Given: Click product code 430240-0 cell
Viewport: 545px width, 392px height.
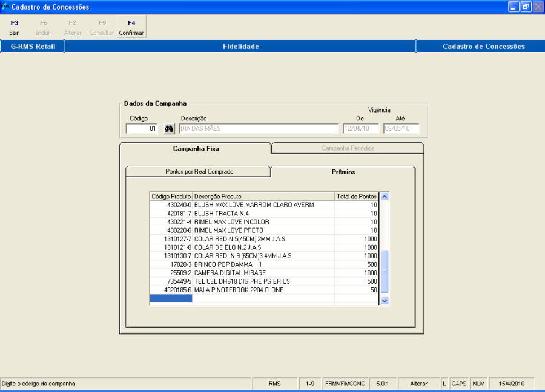Looking at the screenshot, I should point(171,205).
